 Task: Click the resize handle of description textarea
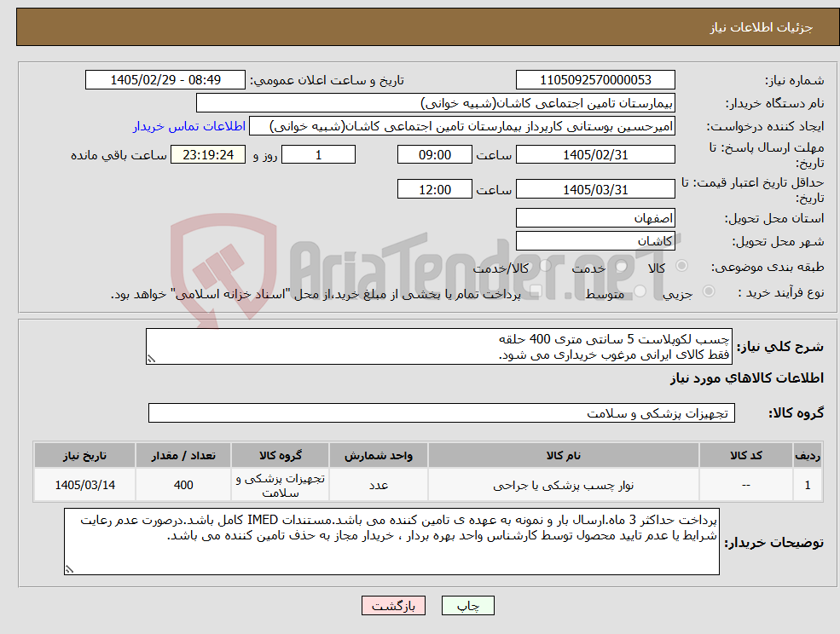pyautogui.click(x=151, y=360)
